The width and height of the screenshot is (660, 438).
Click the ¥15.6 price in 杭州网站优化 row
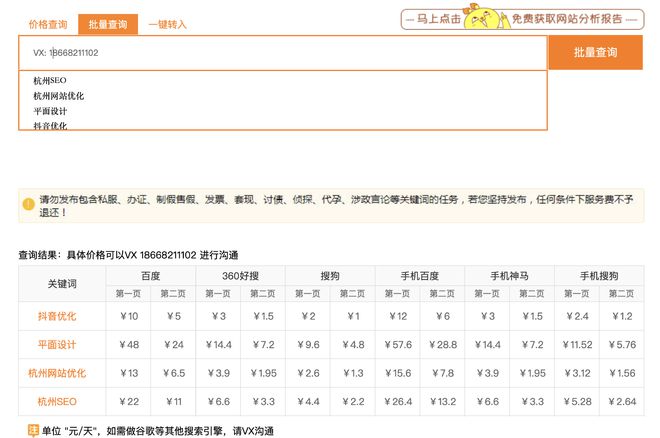(x=398, y=373)
